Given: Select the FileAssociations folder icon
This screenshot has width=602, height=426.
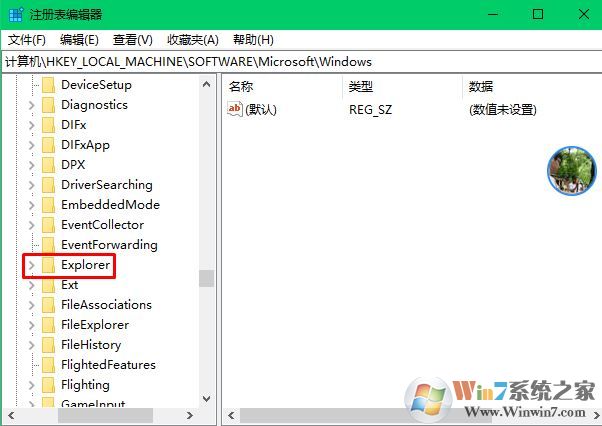Looking at the screenshot, I should [48, 305].
